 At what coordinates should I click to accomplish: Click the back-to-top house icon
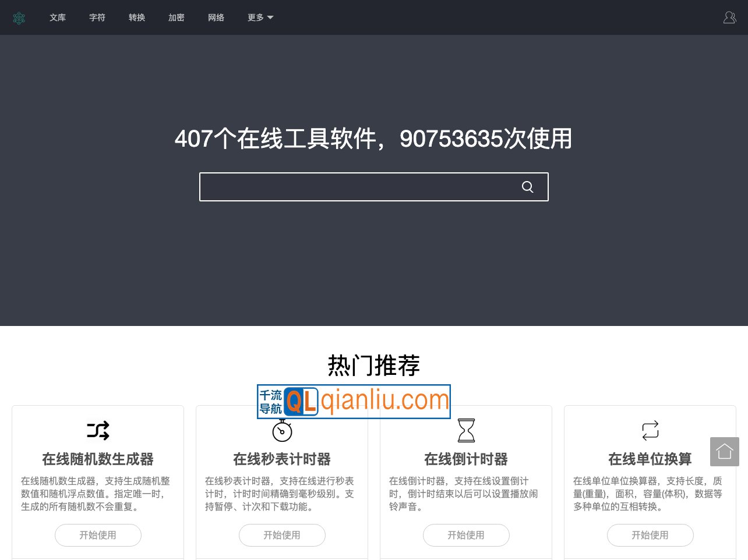pos(724,451)
